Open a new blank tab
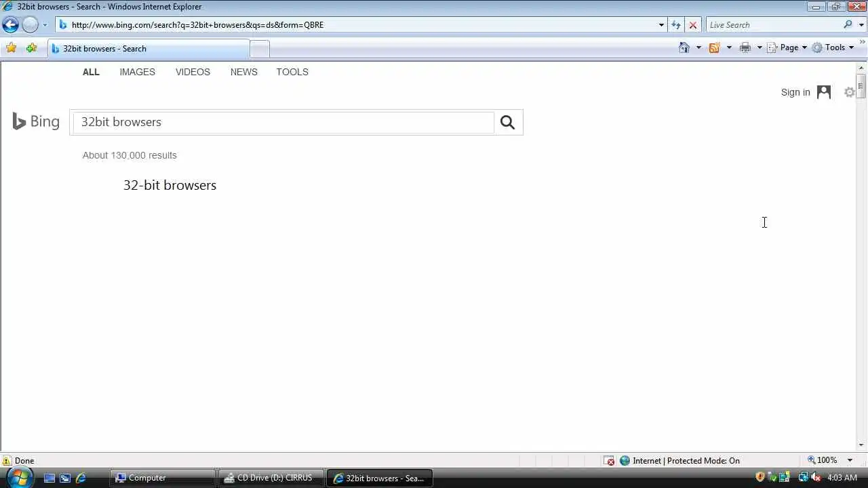Image resolution: width=868 pixels, height=488 pixels. (x=260, y=49)
